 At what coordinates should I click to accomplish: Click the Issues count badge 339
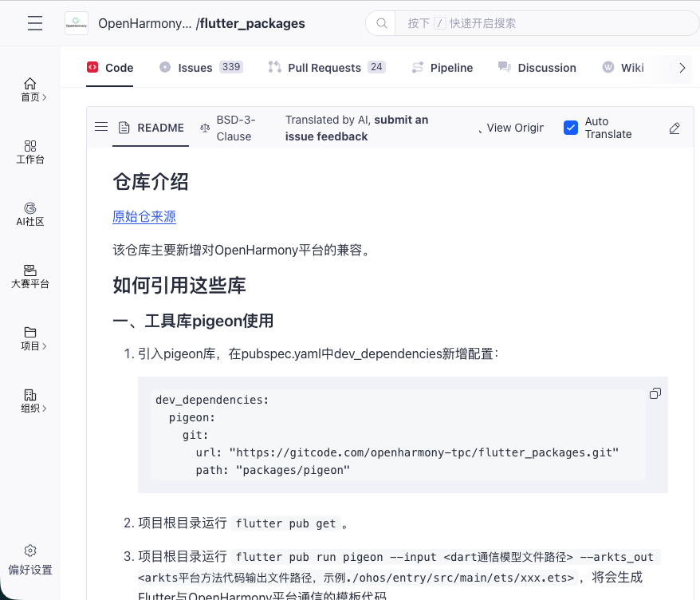coord(230,67)
